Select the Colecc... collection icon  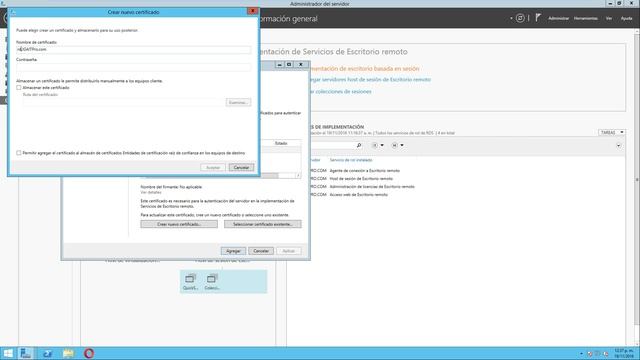point(212,282)
